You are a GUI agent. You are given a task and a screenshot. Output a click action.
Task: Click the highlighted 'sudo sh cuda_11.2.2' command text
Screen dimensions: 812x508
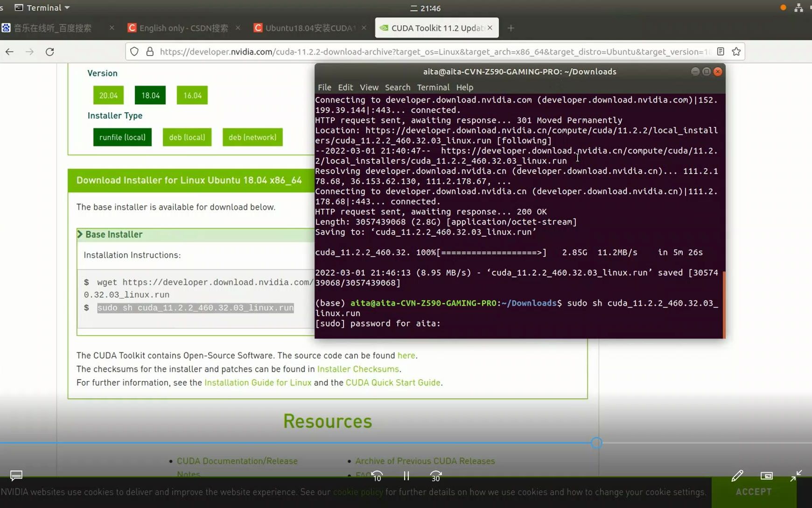[196, 308]
